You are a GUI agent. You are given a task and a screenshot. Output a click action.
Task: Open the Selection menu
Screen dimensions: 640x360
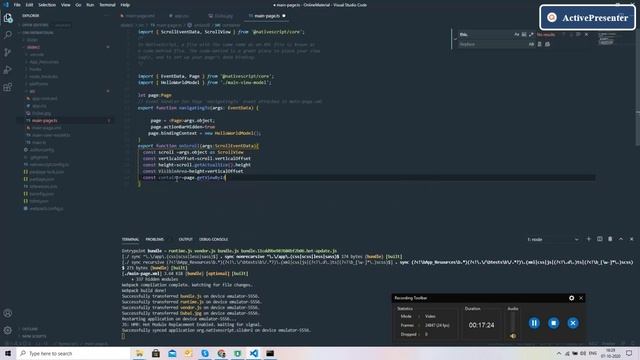(47, 5)
